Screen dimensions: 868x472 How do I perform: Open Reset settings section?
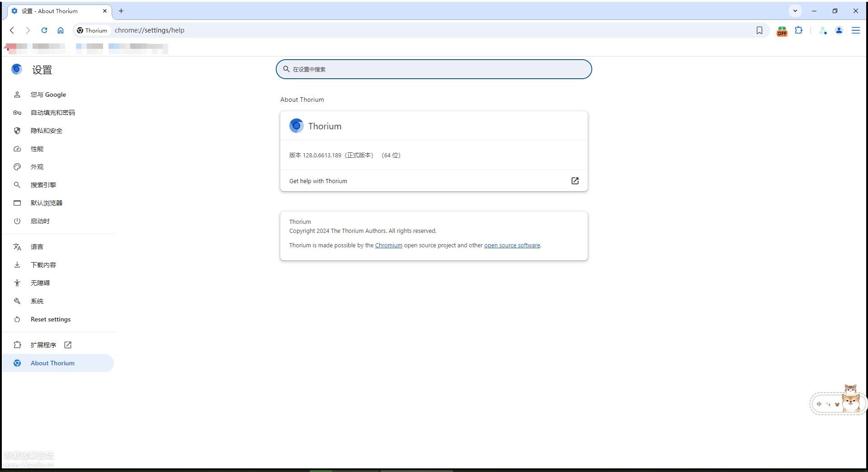58,319
